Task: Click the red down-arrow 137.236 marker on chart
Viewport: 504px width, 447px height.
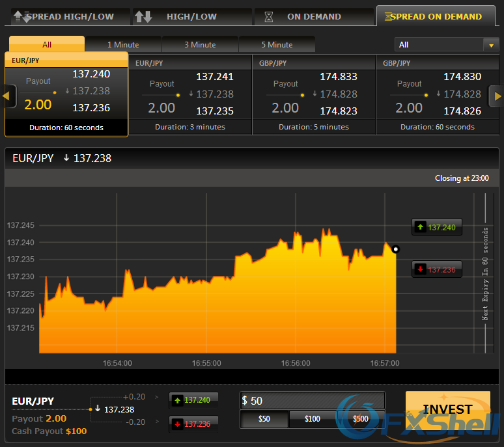Action: click(437, 269)
